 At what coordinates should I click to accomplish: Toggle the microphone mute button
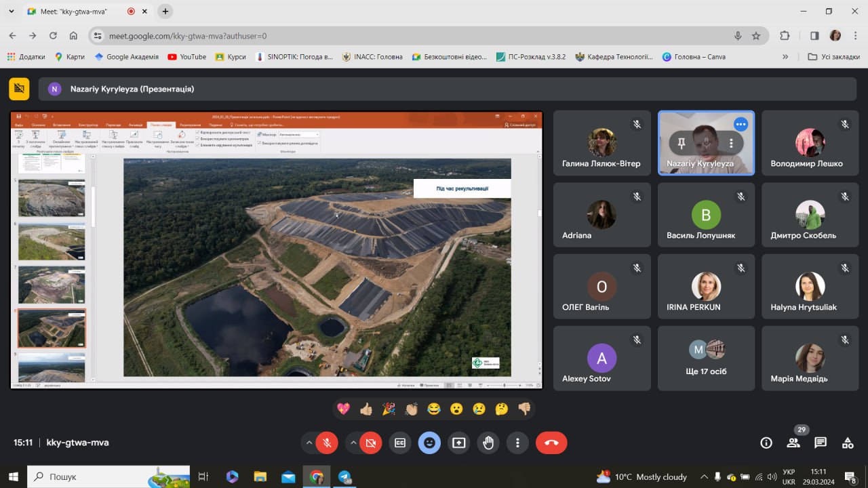327,443
